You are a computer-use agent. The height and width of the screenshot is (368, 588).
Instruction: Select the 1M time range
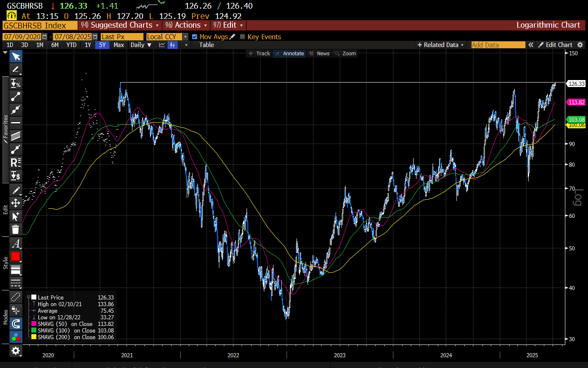tap(40, 45)
